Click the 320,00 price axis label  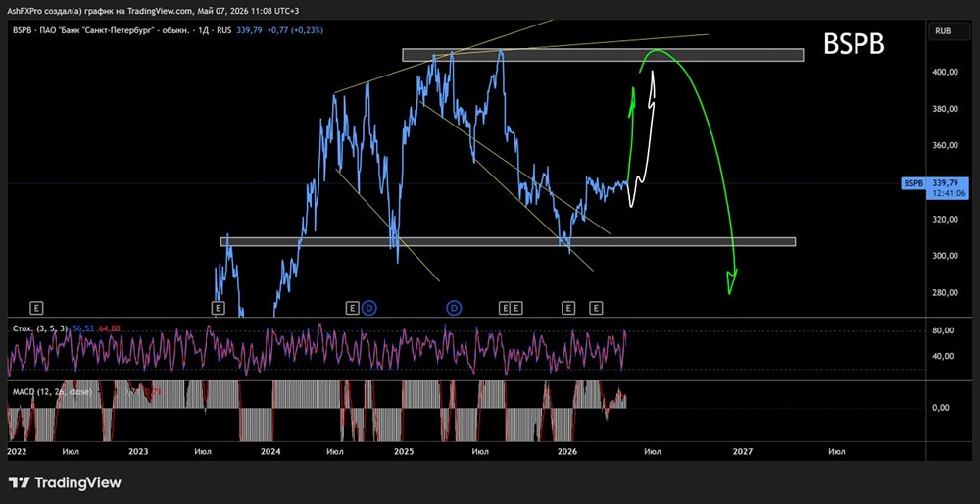[x=945, y=220]
